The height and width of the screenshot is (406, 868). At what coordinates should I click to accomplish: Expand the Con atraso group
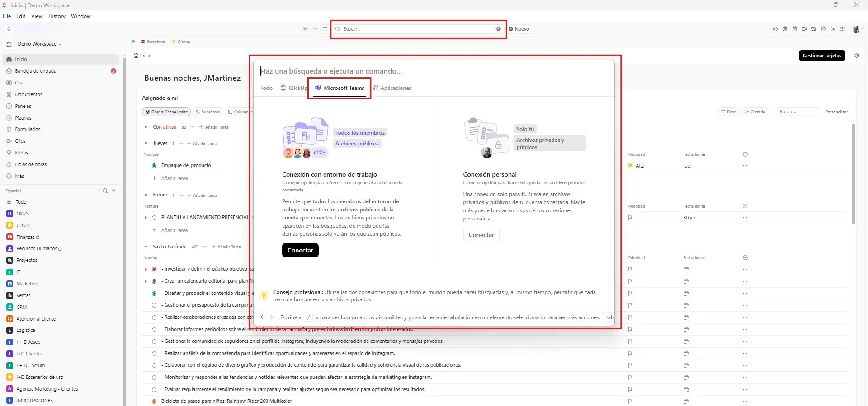(146, 127)
